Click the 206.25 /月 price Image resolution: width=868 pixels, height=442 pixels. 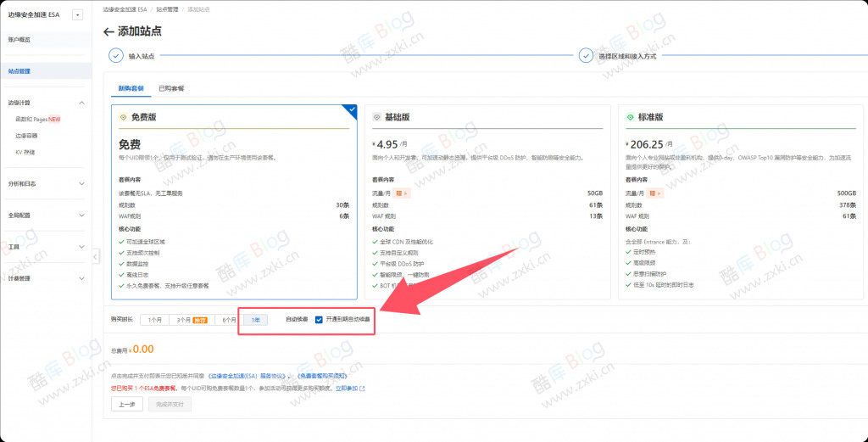[x=648, y=144]
